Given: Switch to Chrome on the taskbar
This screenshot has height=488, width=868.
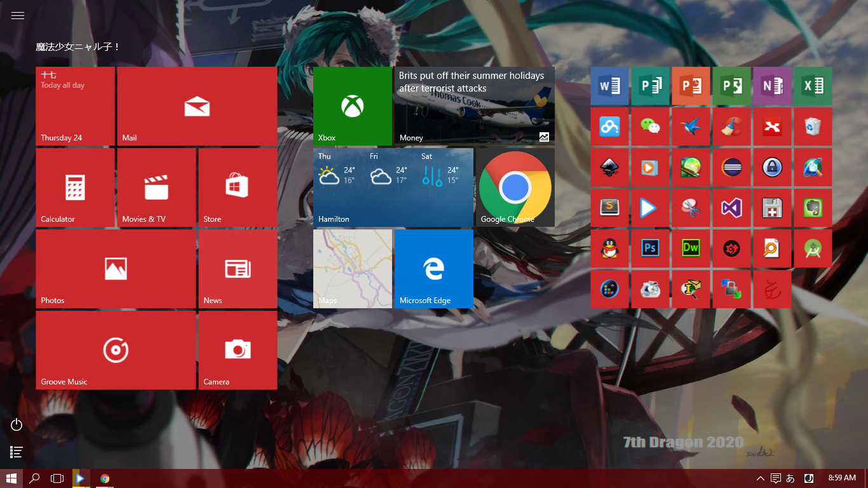Looking at the screenshot, I should point(105,478).
